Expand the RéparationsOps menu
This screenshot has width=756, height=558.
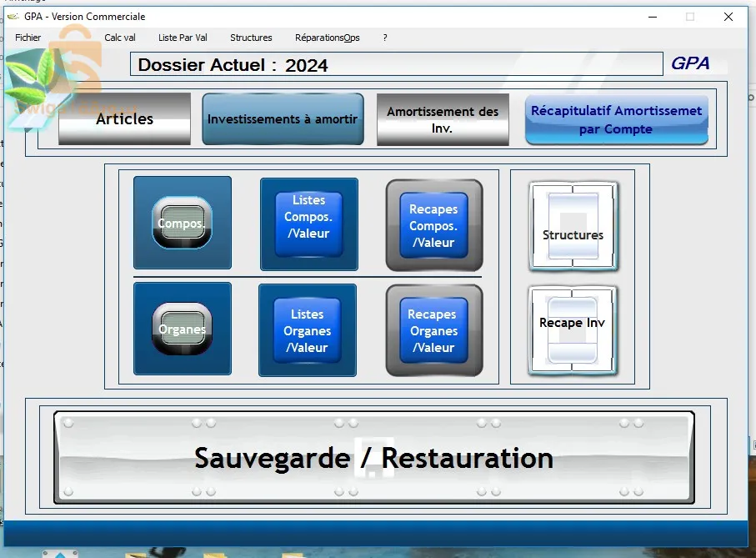click(328, 38)
